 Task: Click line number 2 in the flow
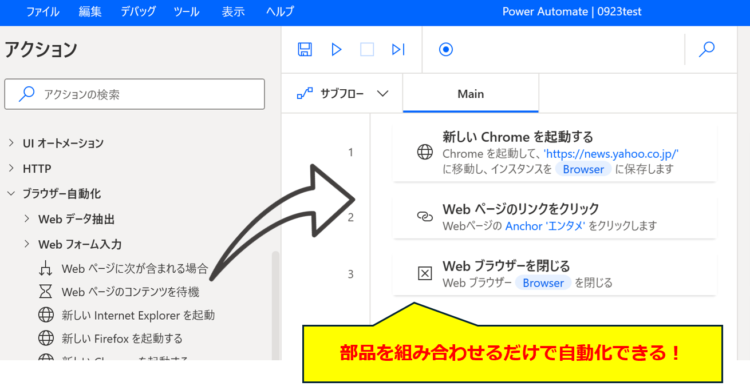click(351, 217)
